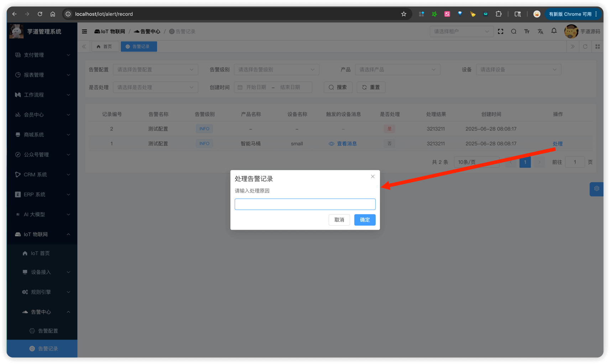Refresh the page tab with reload icon
This screenshot has height=364, width=610.
tap(585, 47)
